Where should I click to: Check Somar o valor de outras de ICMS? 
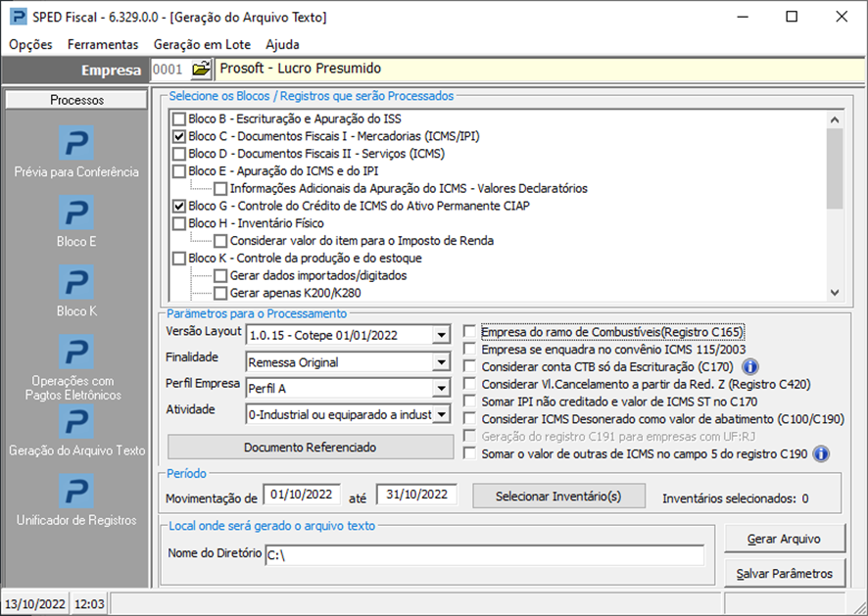[469, 453]
